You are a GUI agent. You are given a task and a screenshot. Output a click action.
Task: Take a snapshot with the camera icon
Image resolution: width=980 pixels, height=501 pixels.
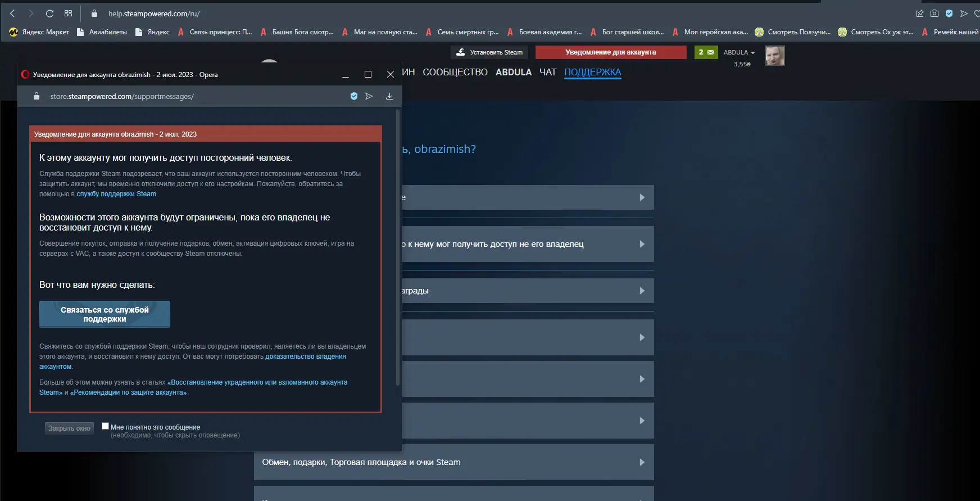[x=934, y=13]
